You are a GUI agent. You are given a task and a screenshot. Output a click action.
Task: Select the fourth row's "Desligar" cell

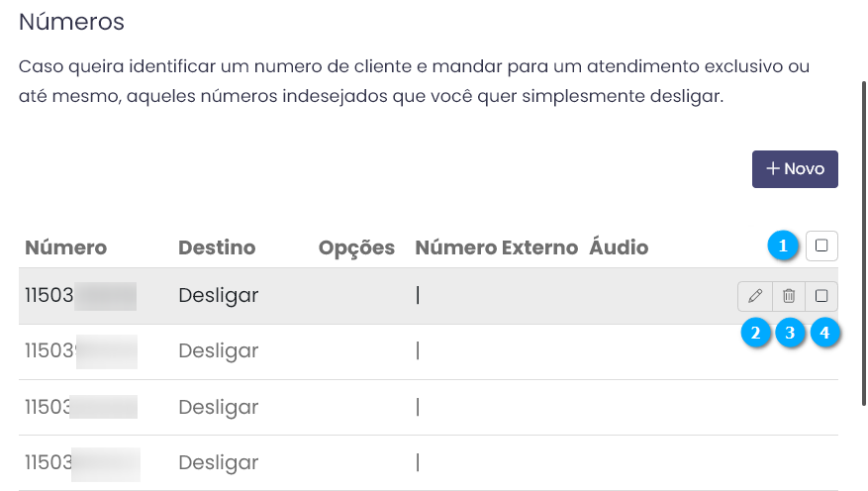click(x=218, y=462)
